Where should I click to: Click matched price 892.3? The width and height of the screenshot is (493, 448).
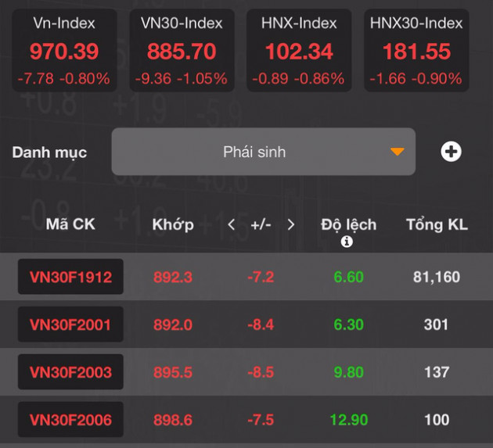[173, 277]
